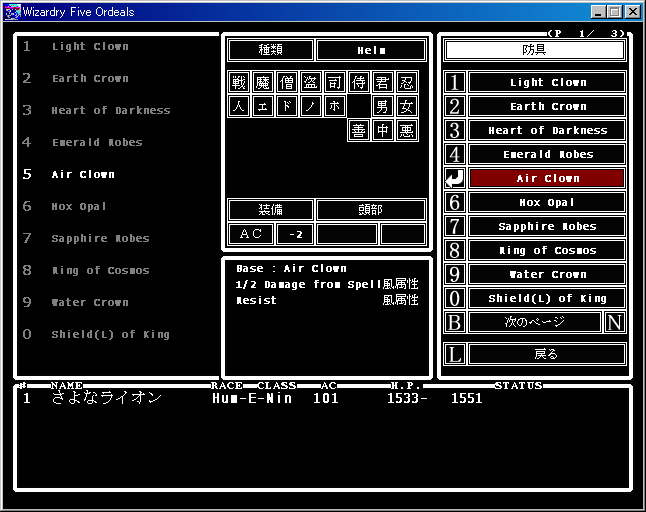Choose Emerald Robes menu button
646x512 pixels.
coord(547,154)
